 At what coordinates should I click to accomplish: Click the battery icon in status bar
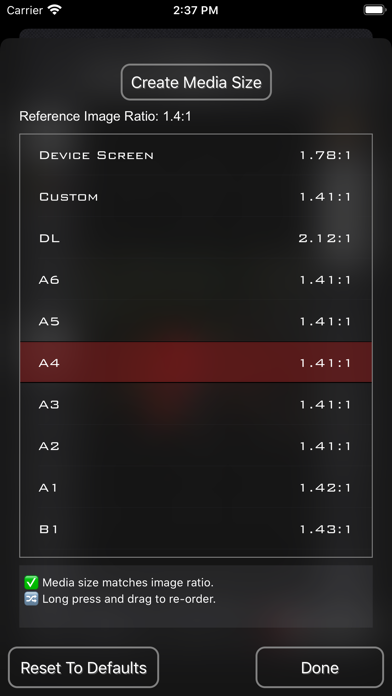(375, 10)
